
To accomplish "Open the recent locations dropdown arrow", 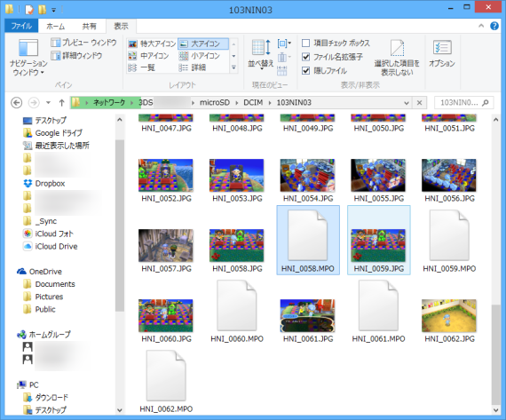I will [x=48, y=103].
